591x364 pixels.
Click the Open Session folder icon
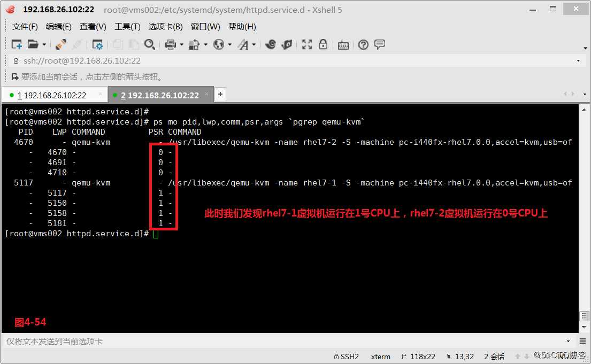33,44
